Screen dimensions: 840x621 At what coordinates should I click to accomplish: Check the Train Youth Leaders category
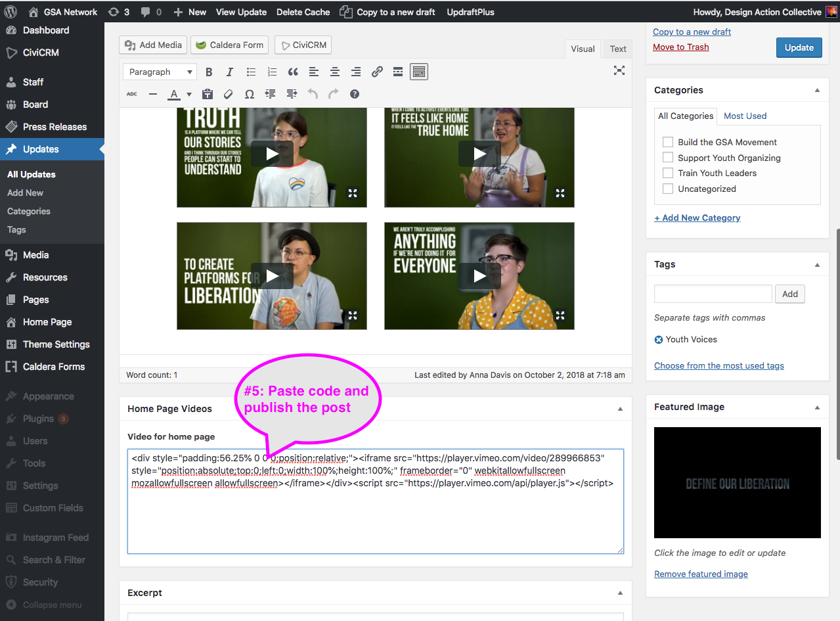(668, 173)
